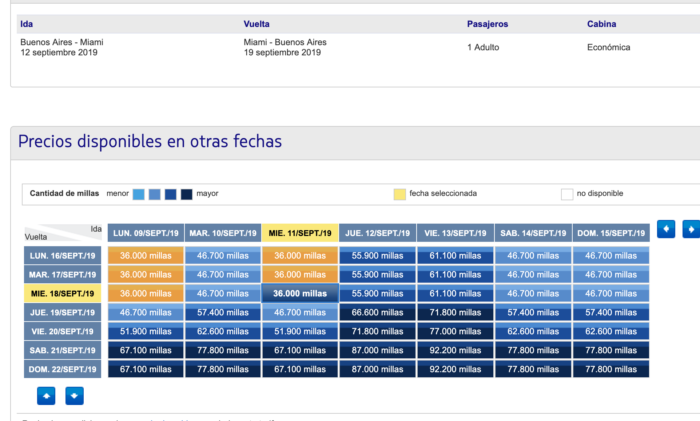Click the white 'no disponible' legend box
The width and height of the screenshot is (700, 421).
tap(567, 194)
